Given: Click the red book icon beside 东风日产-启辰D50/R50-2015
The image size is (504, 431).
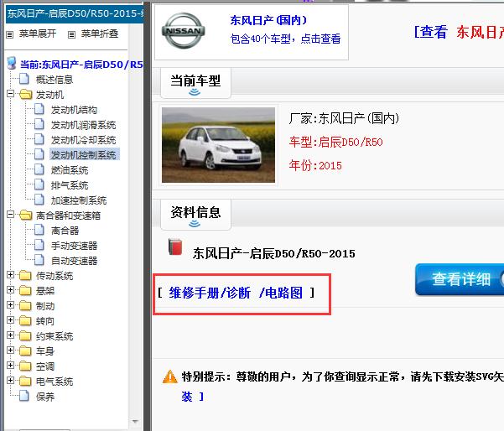Looking at the screenshot, I should coord(175,247).
